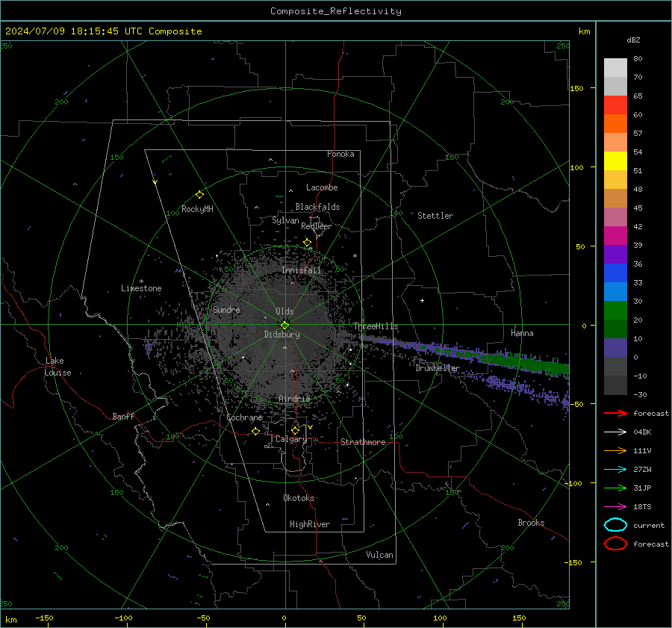Click the magenta 39-42 dBZ color swatch
The image size is (672, 628).
pyautogui.click(x=615, y=236)
